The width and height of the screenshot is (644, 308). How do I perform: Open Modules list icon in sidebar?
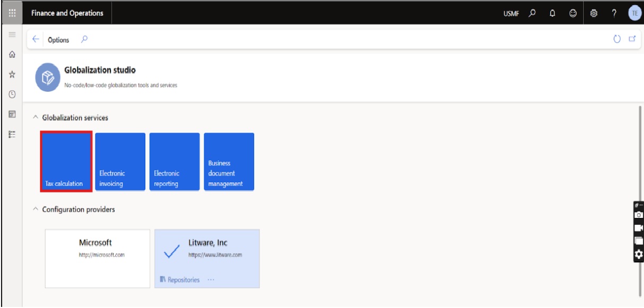point(12,134)
